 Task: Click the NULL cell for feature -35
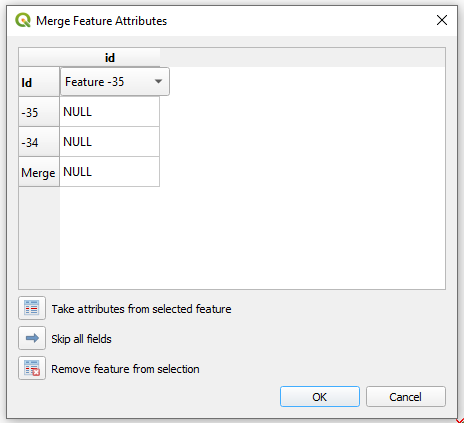(x=110, y=112)
